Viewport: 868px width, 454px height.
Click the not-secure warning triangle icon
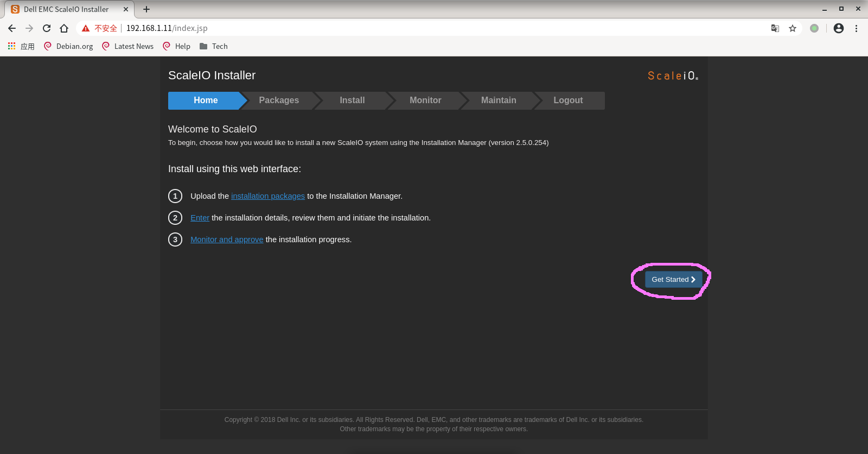click(x=86, y=28)
